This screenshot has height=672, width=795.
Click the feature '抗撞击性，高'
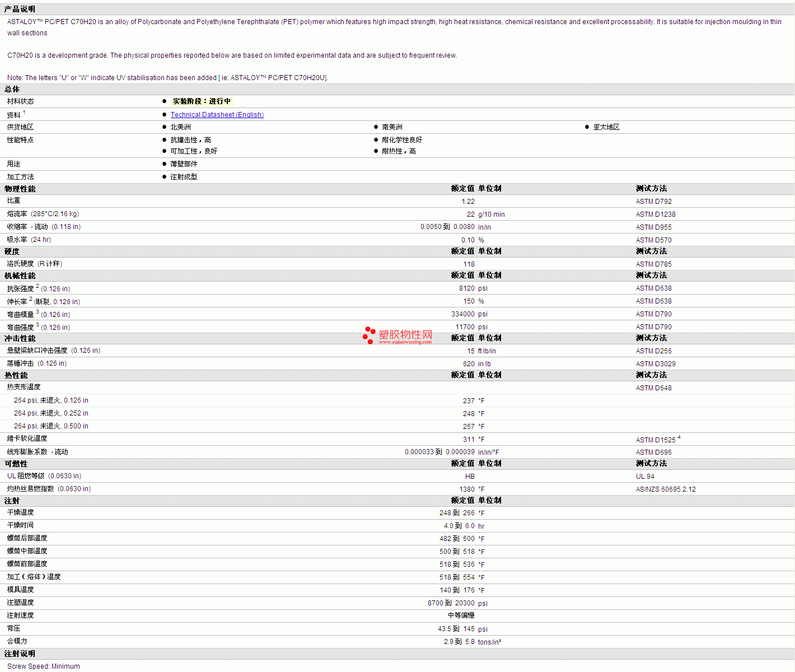click(x=191, y=140)
